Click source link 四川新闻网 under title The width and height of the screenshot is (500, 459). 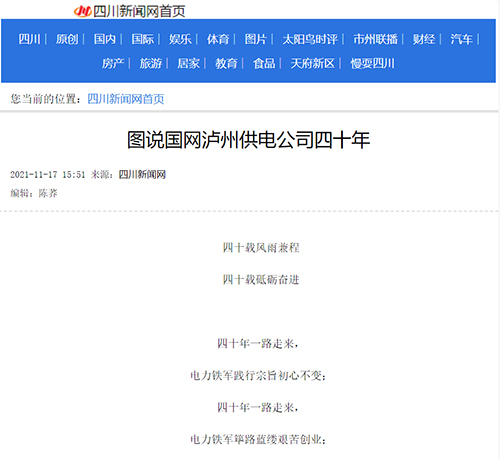pyautogui.click(x=142, y=175)
